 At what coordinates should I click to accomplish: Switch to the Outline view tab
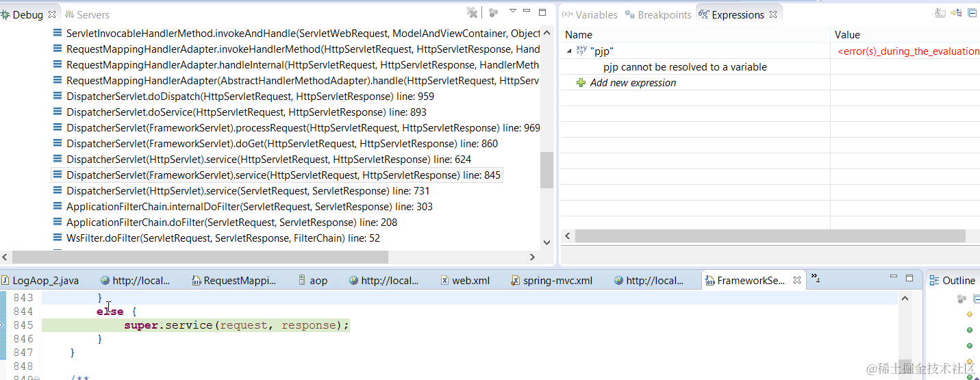tap(953, 280)
